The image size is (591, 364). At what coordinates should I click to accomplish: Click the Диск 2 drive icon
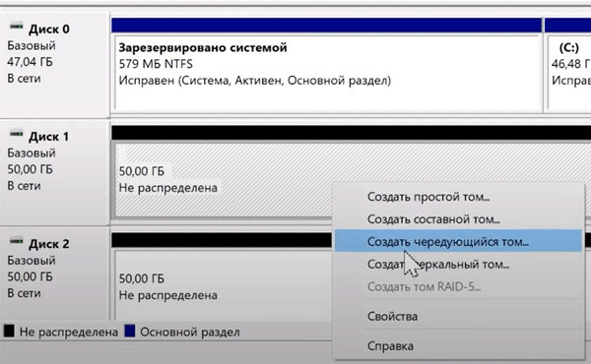[x=16, y=241]
